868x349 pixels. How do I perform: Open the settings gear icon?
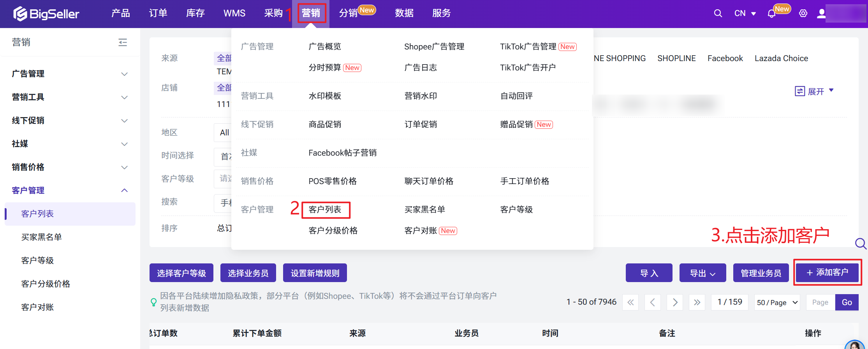click(x=803, y=14)
